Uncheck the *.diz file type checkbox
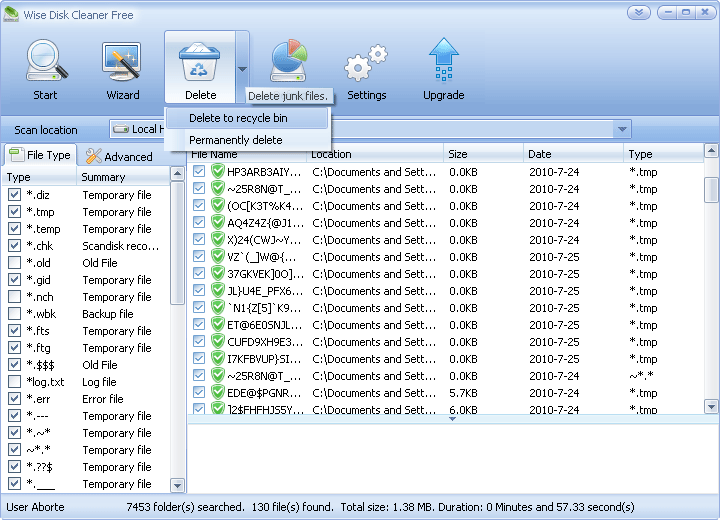 click(14, 195)
